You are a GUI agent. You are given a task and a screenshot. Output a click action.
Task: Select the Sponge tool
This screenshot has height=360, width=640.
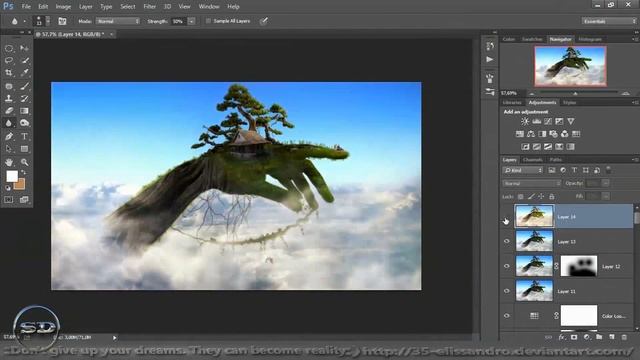[x=24, y=123]
